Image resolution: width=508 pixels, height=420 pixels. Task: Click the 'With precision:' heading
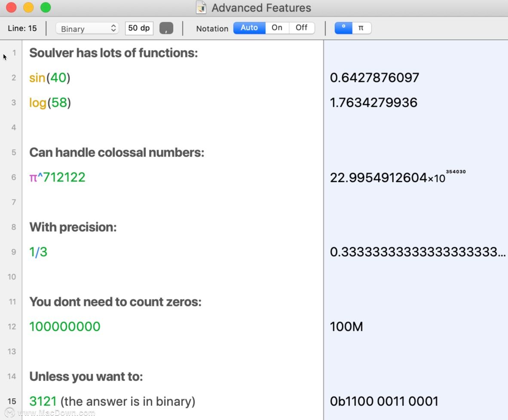(x=73, y=227)
